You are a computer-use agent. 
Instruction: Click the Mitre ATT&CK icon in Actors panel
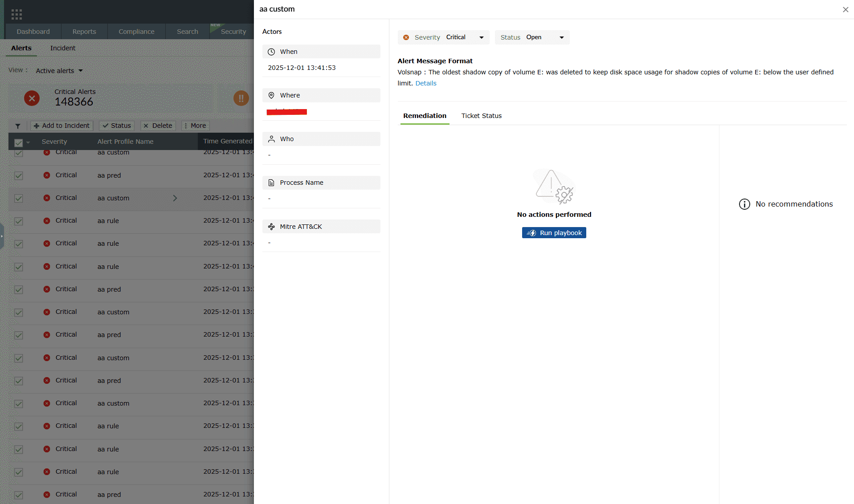(271, 226)
